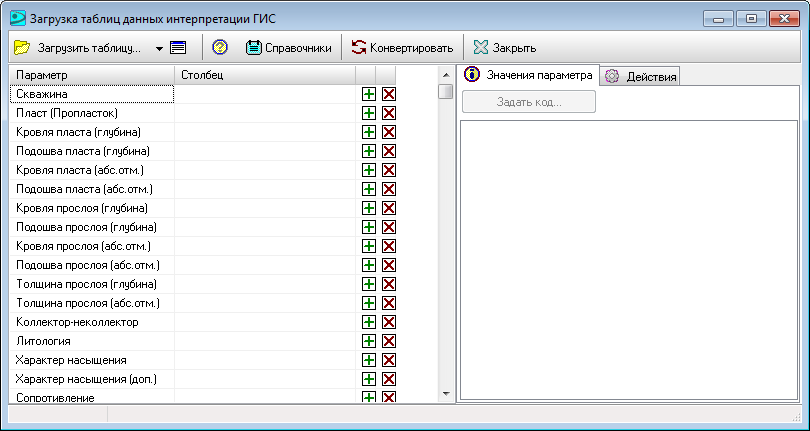Select Коллектор-неколлектор parameter
810x431 pixels.
tap(92, 322)
